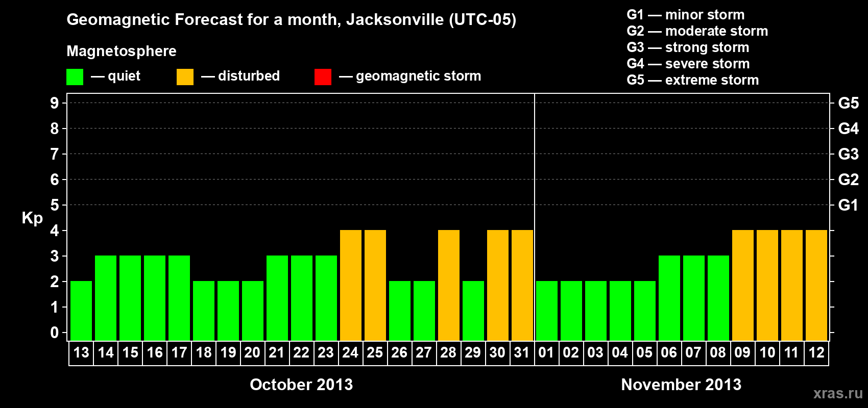The height and width of the screenshot is (408, 868).
Task: Click the date label 17
Action: 179,352
